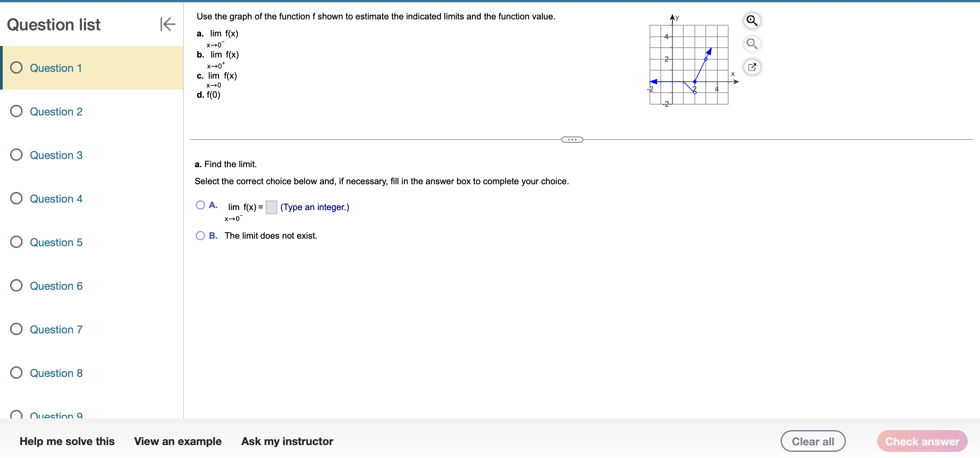This screenshot has width=980, height=458.
Task: Open Question 7
Action: click(x=56, y=329)
